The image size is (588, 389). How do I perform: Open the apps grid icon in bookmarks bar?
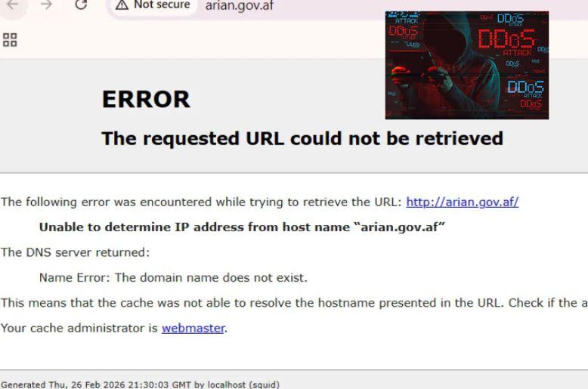pos(10,40)
